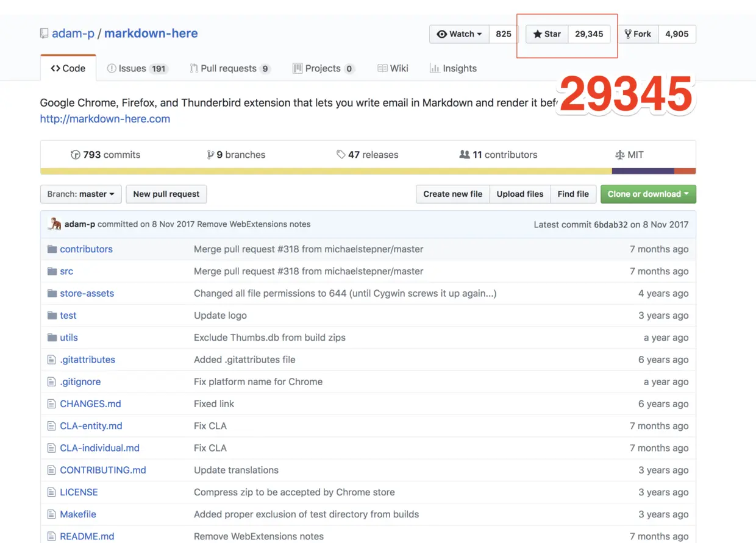Open commit message Remove WebExtensions notes in commit bar
756x543 pixels.
[x=254, y=224]
